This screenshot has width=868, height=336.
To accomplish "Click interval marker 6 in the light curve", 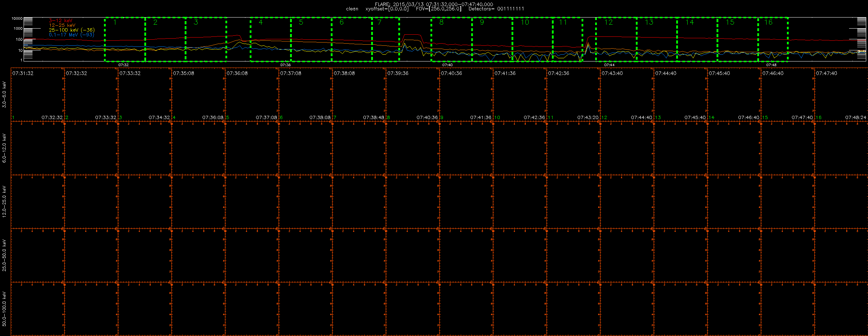I will click(x=342, y=23).
